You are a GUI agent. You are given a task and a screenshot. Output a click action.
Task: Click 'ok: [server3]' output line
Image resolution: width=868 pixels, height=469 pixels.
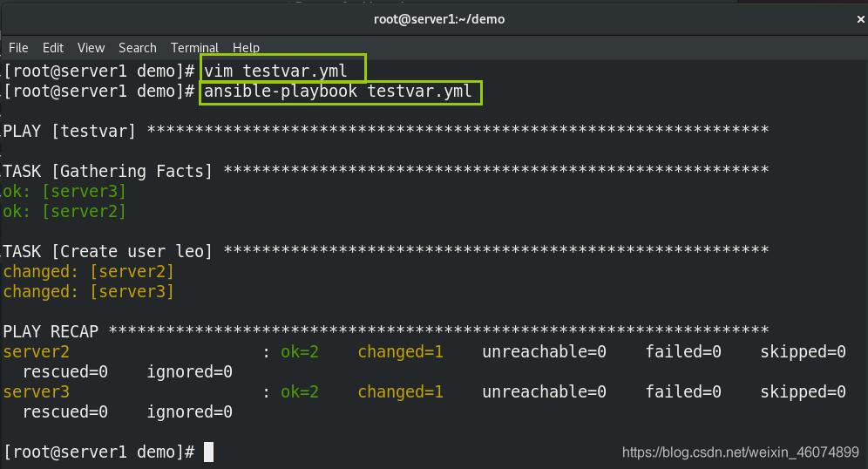[x=64, y=191]
